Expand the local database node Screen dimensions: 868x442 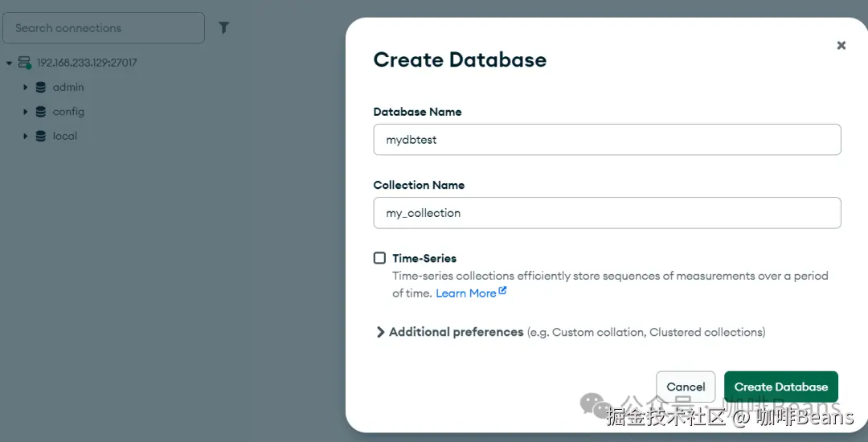pos(26,137)
